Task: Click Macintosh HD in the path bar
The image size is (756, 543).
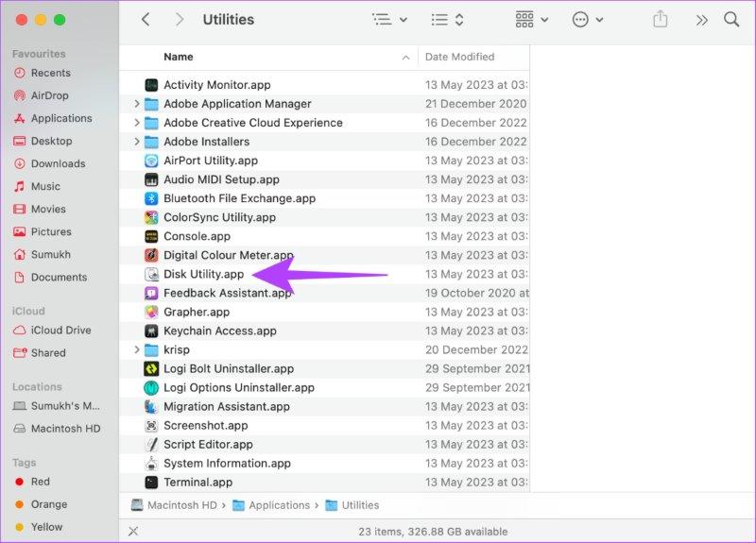Action: [174, 505]
